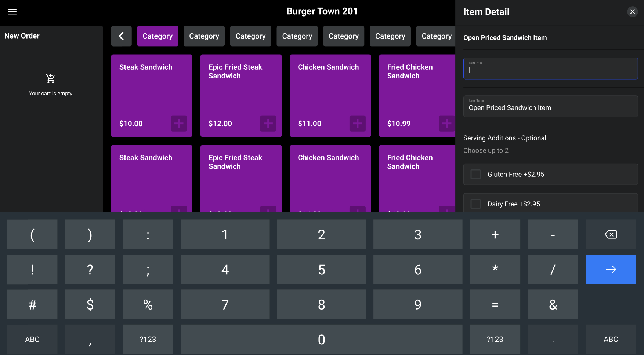The width and height of the screenshot is (644, 355).
Task: Open the hamburger navigation menu
Action: pos(12,12)
